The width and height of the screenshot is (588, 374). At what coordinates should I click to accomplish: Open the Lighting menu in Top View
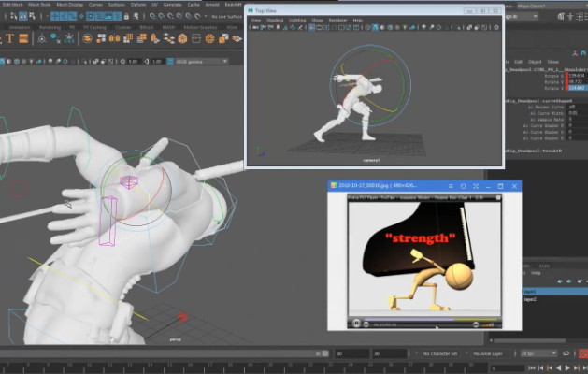coord(297,20)
